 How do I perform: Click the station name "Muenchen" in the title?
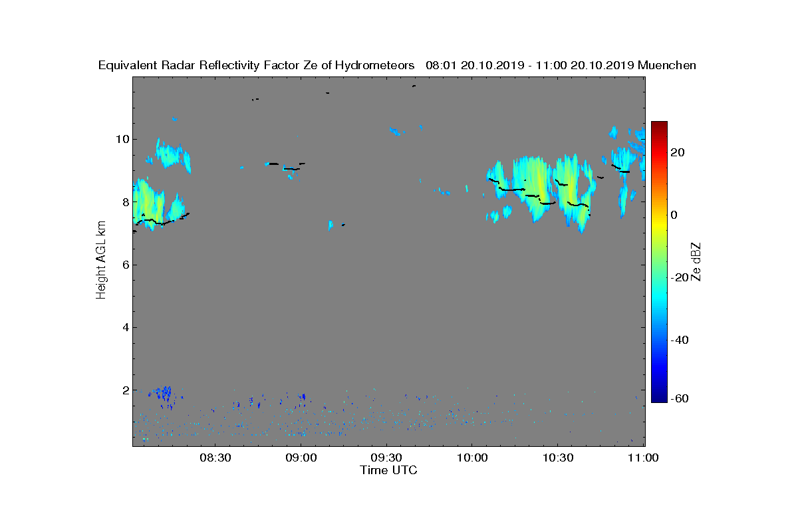click(667, 65)
